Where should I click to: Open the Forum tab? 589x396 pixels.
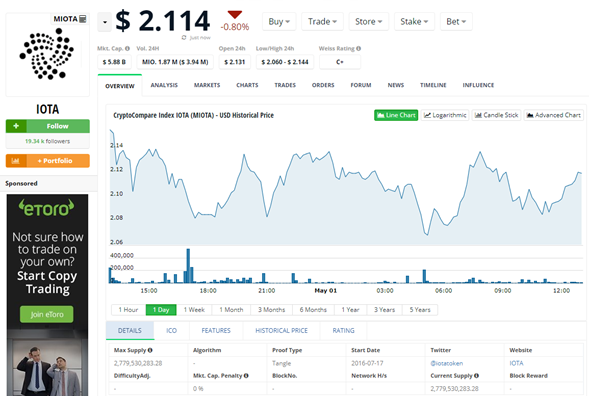click(361, 85)
